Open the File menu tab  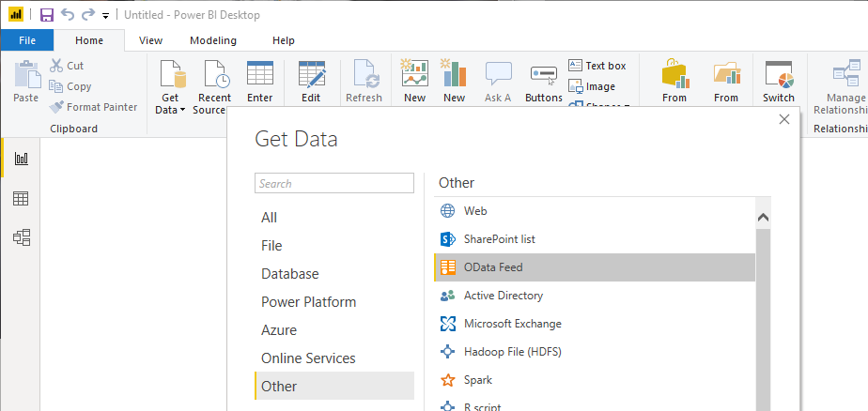27,40
